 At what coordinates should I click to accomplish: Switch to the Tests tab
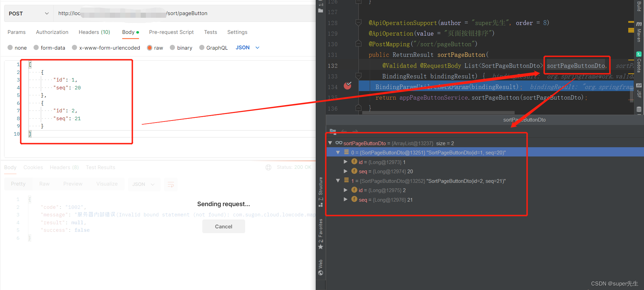tap(211, 32)
